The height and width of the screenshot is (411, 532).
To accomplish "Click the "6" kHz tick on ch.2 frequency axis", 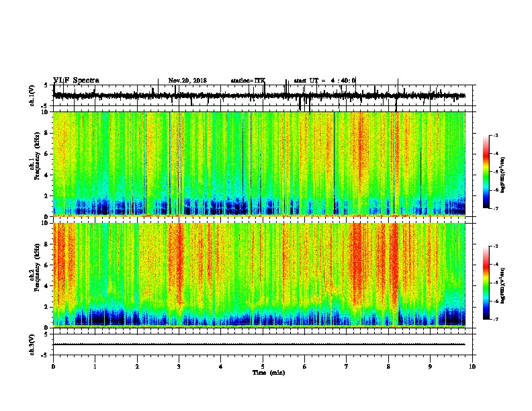I will [x=47, y=265].
